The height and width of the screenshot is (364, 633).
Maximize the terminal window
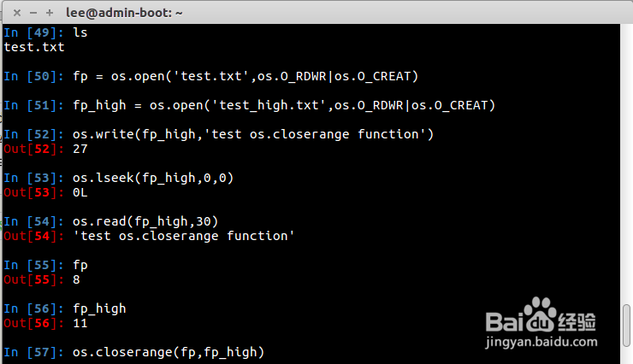49,13
